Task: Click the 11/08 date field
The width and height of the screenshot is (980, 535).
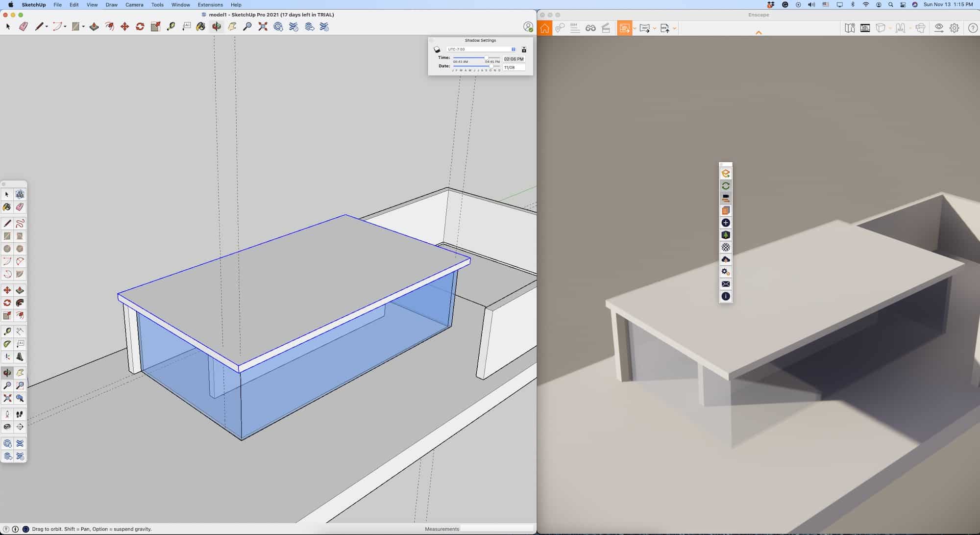Action: pos(514,67)
